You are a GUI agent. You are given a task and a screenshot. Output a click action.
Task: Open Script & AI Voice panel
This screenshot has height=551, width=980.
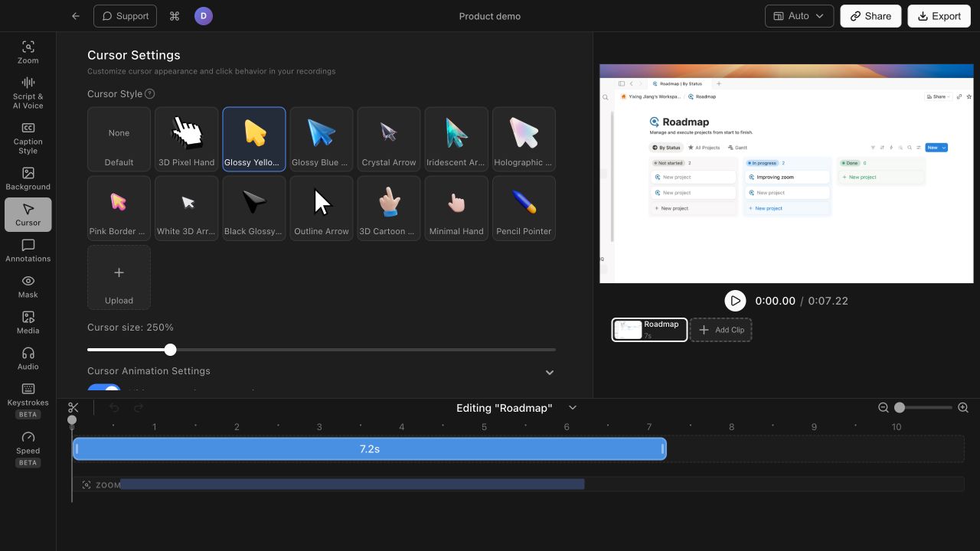click(28, 93)
